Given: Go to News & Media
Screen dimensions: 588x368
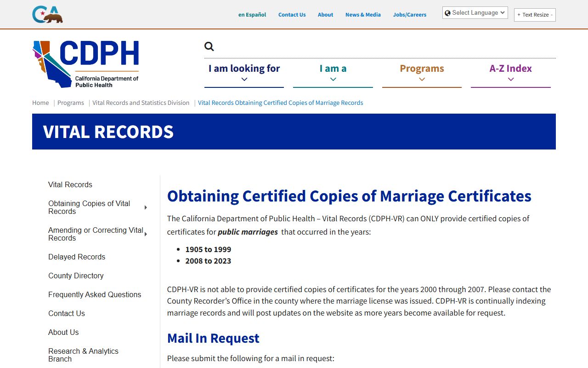Looking at the screenshot, I should click(363, 15).
